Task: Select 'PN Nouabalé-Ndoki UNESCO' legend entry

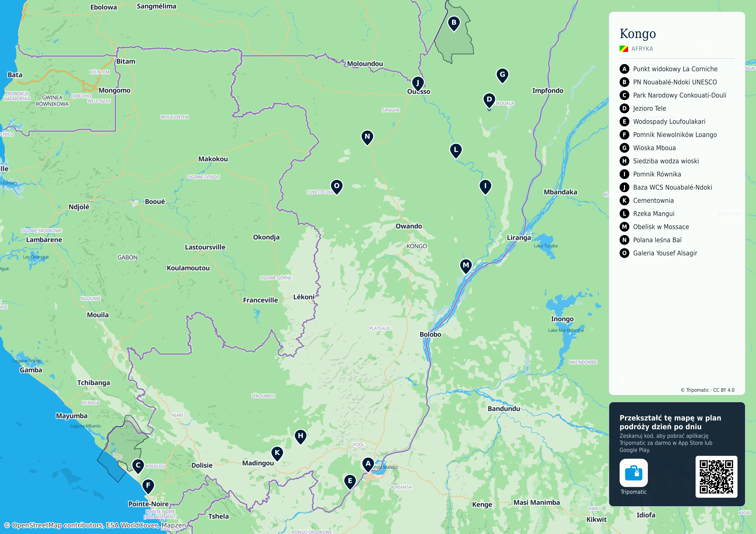Action: [675, 82]
